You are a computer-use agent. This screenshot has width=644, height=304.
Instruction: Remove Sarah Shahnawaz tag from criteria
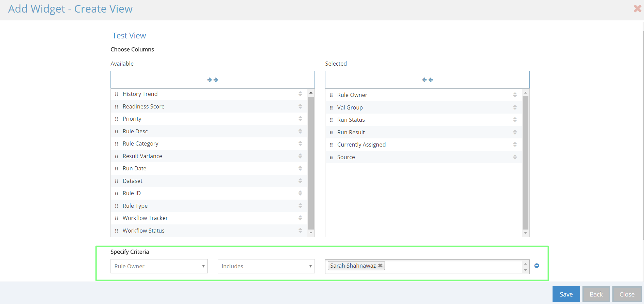(380, 266)
